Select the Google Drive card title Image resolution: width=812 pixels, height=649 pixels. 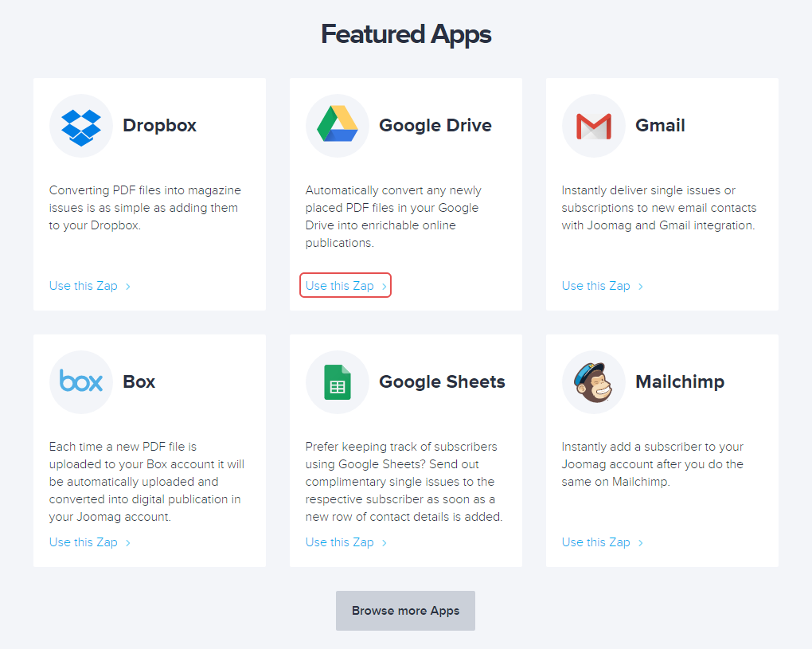coord(435,126)
